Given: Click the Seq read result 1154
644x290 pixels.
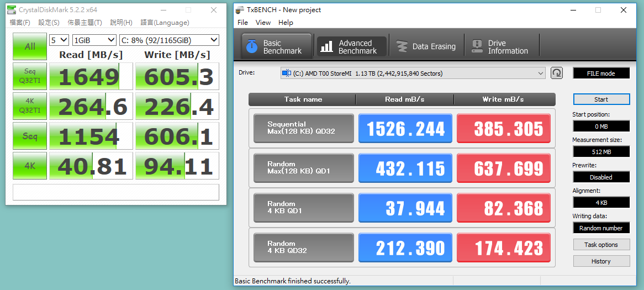Looking at the screenshot, I should pyautogui.click(x=91, y=135).
